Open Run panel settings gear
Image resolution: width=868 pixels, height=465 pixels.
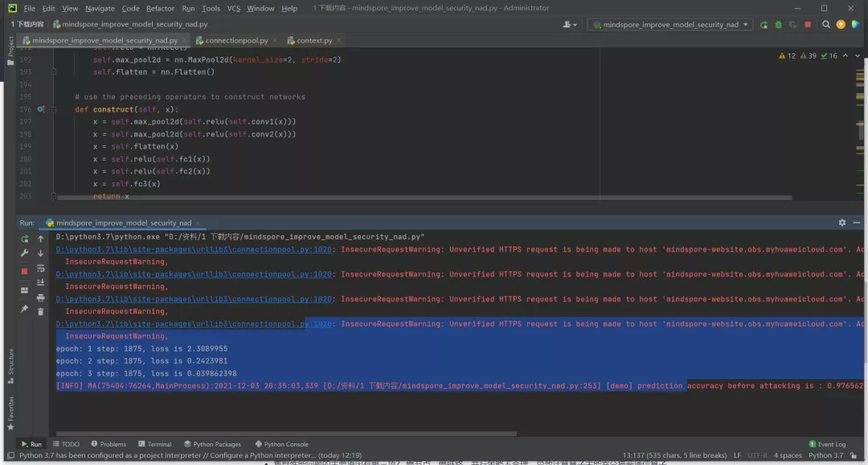[x=841, y=222]
